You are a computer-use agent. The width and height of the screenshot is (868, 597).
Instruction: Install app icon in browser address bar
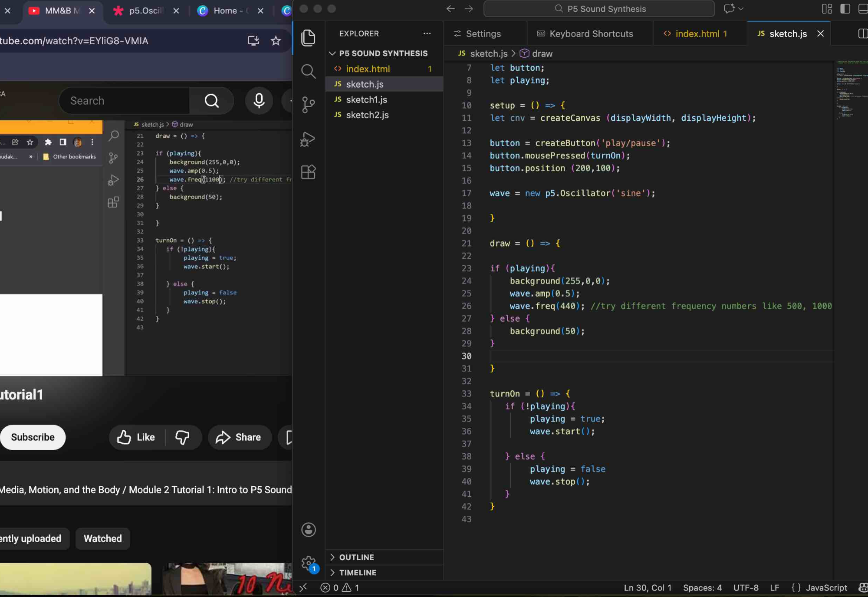tap(253, 41)
